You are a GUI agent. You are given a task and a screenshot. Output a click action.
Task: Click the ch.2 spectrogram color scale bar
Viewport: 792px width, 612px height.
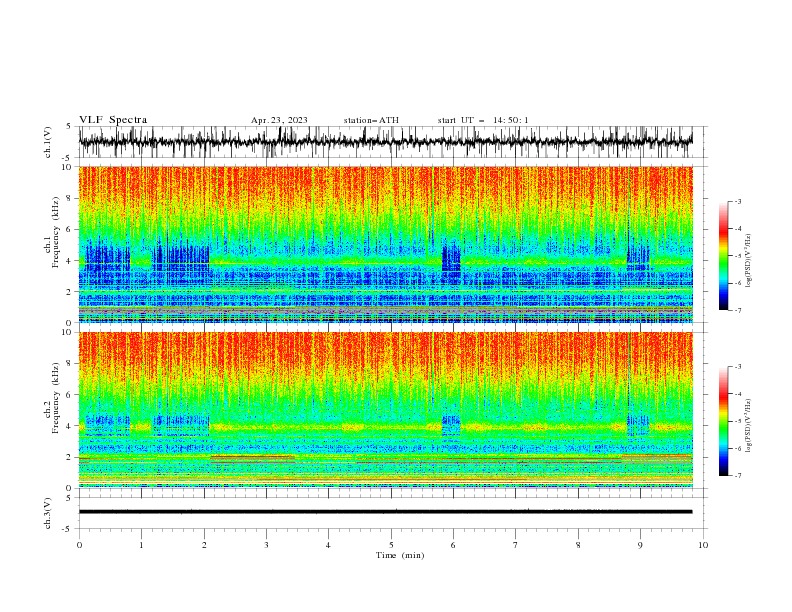click(723, 421)
